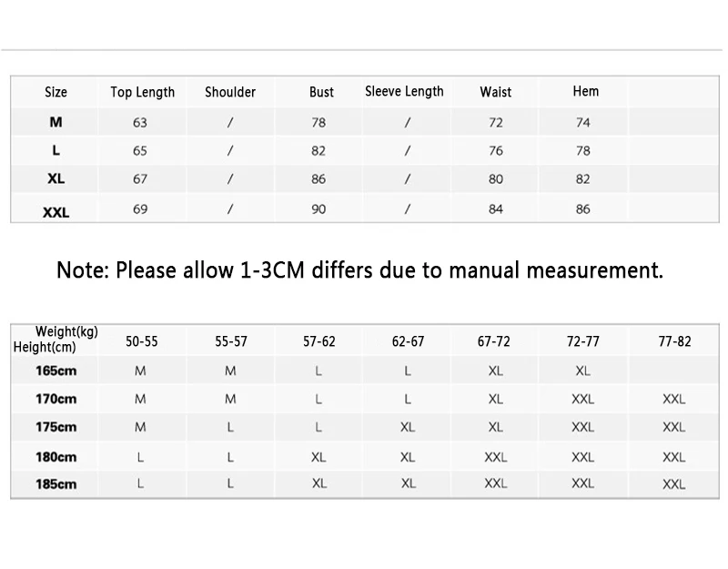Viewport: 728px width, 569px height.
Task: Select the 50-55 weight range header
Action: pyautogui.click(x=141, y=341)
